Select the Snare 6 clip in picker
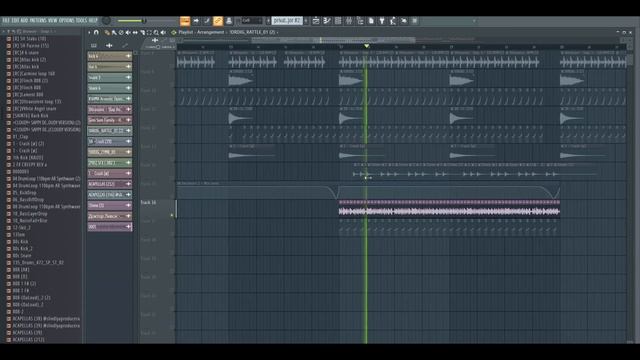Image resolution: width=640 pixels, height=360 pixels. tap(110, 88)
